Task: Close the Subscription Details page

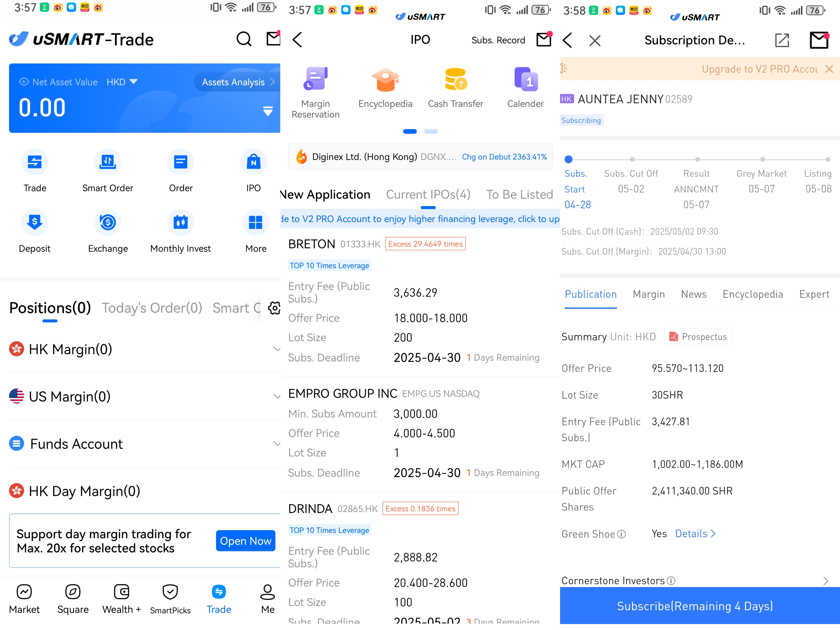Action: click(595, 41)
